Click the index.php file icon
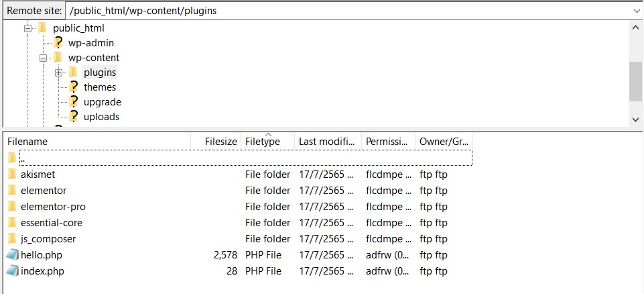This screenshot has width=644, height=294. 12,271
